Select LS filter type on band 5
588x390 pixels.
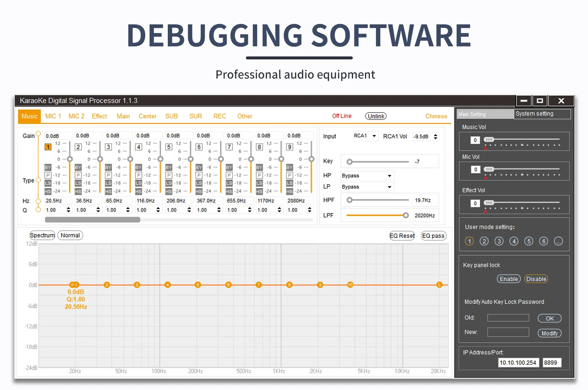(x=169, y=183)
